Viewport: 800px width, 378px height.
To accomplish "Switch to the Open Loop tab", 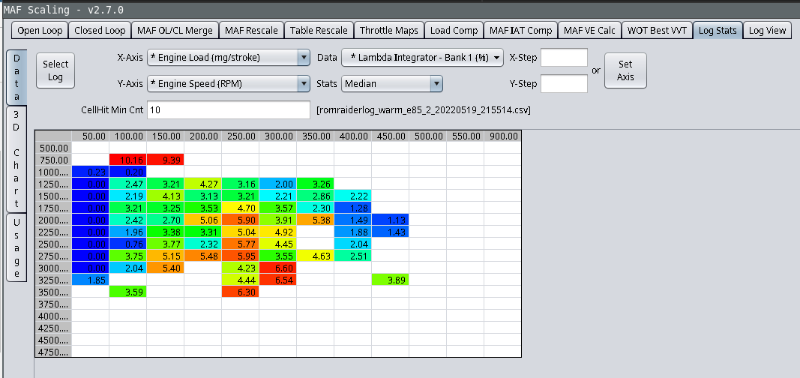I will tap(40, 31).
